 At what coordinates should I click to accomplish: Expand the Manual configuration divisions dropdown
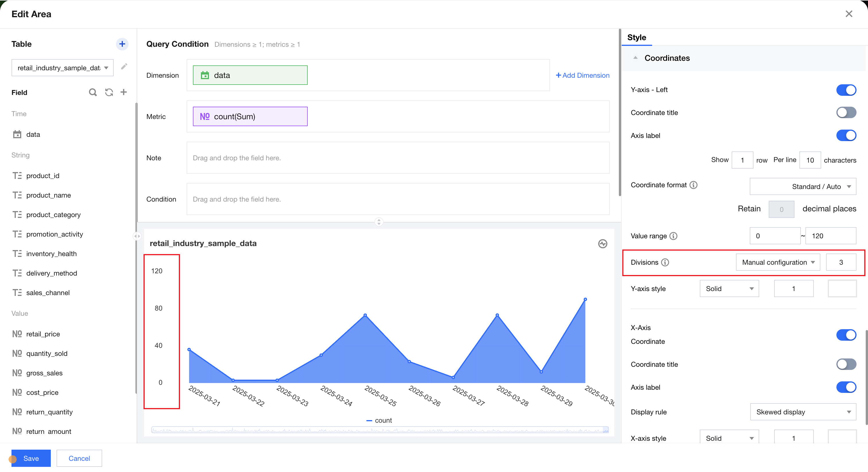778,262
